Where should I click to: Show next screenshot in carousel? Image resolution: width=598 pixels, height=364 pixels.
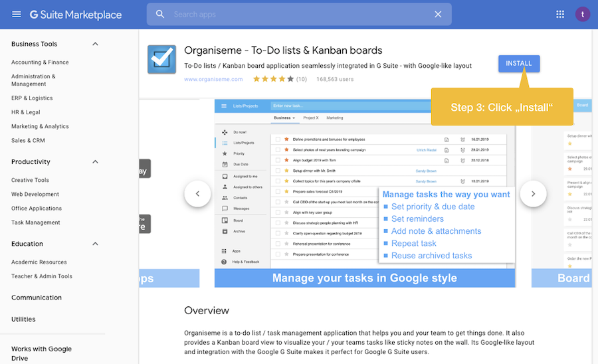[x=533, y=194]
